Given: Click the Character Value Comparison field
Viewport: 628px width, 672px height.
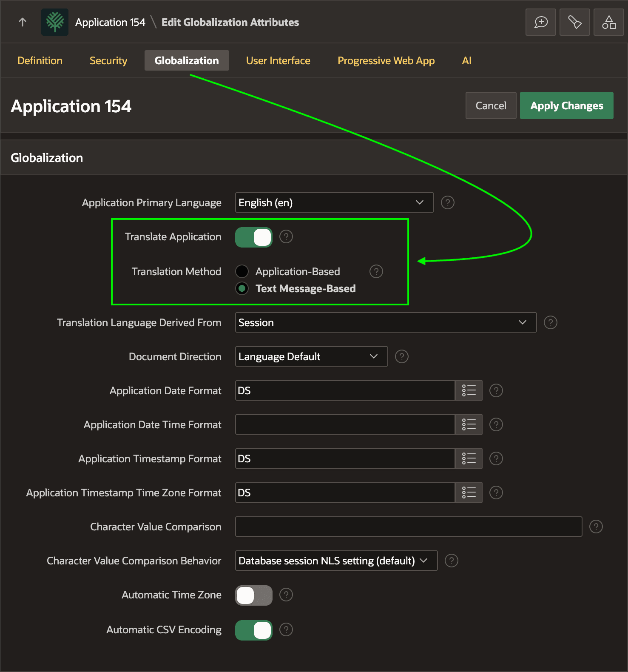Looking at the screenshot, I should click(409, 527).
